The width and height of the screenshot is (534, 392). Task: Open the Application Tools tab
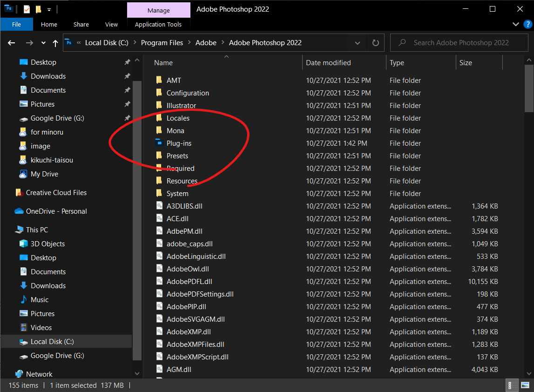158,24
